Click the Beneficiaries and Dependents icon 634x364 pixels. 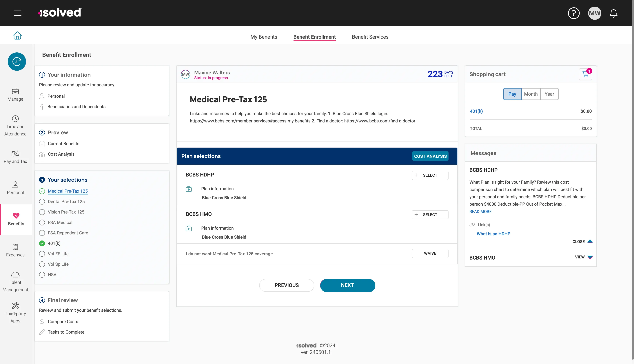(42, 107)
